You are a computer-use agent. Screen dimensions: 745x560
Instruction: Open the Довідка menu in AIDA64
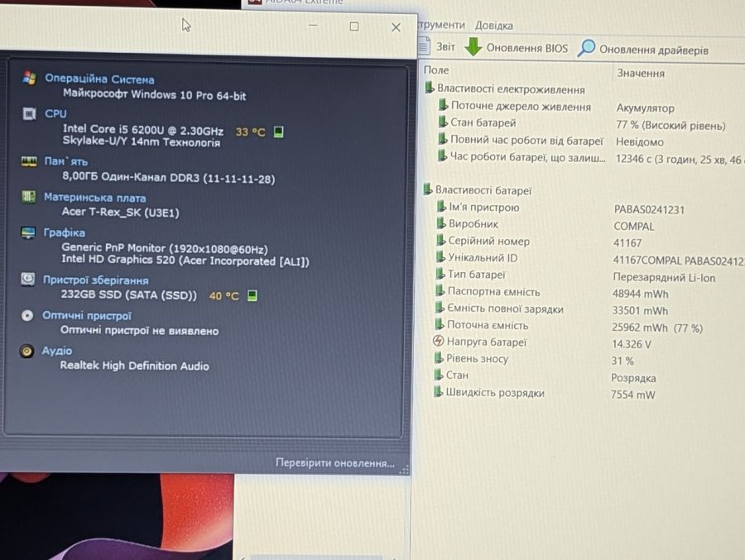click(493, 26)
